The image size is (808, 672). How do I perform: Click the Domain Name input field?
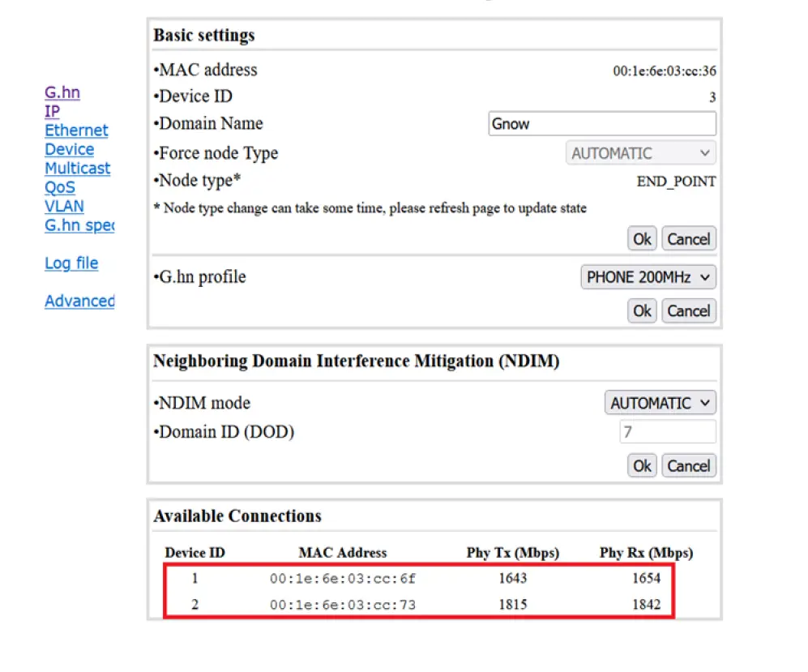click(x=602, y=124)
